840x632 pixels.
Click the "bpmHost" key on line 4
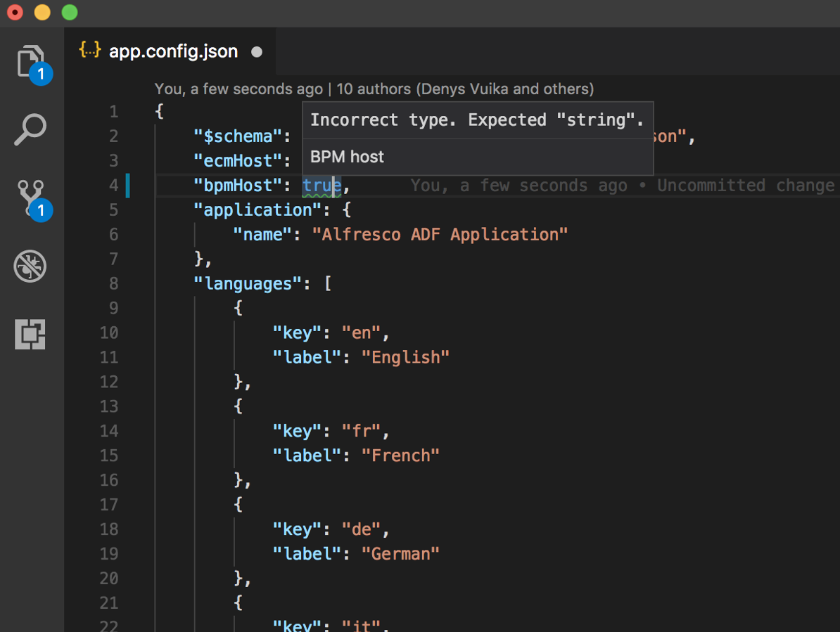238,186
